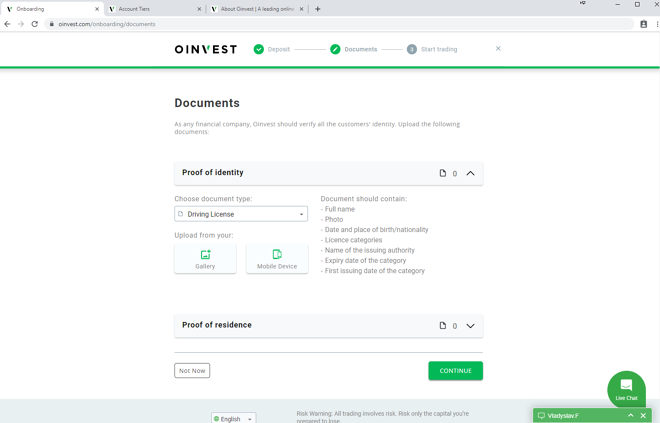Click the Proof of identity document count icon

click(x=442, y=173)
